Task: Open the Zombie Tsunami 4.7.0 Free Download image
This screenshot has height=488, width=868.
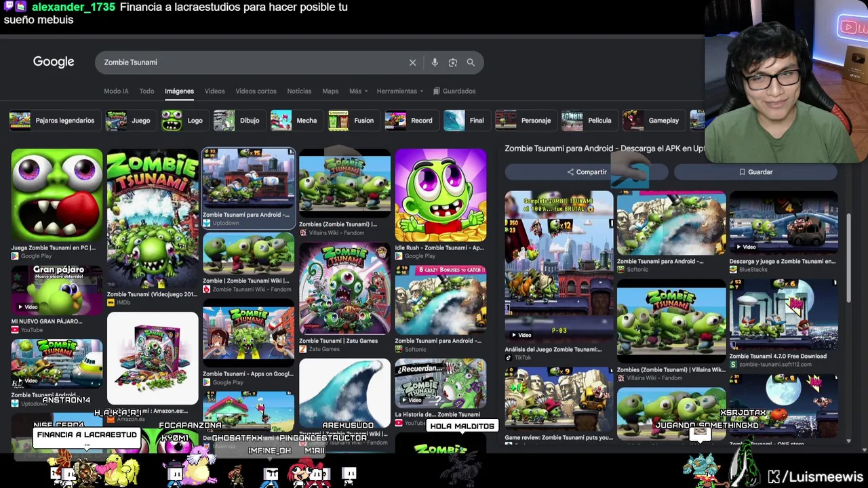Action: (783, 314)
